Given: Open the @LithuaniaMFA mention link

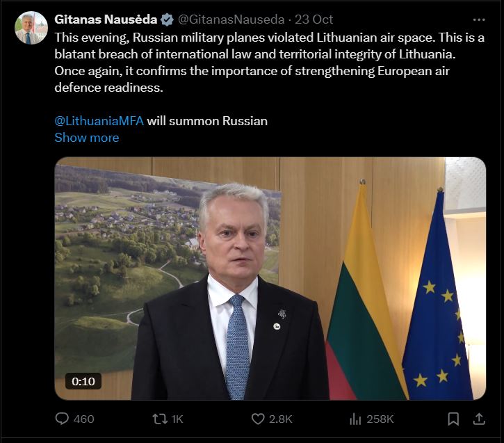Looking at the screenshot, I should tap(99, 121).
